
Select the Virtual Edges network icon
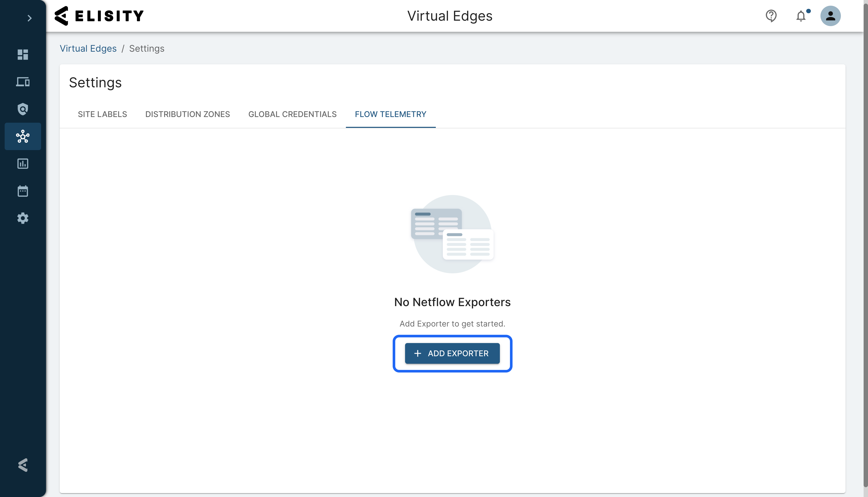point(23,137)
